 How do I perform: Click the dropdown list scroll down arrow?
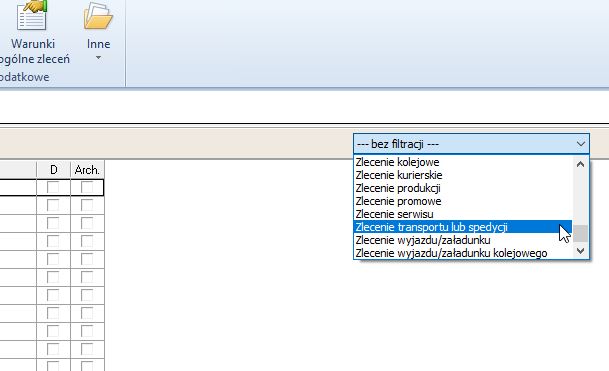[x=580, y=251]
